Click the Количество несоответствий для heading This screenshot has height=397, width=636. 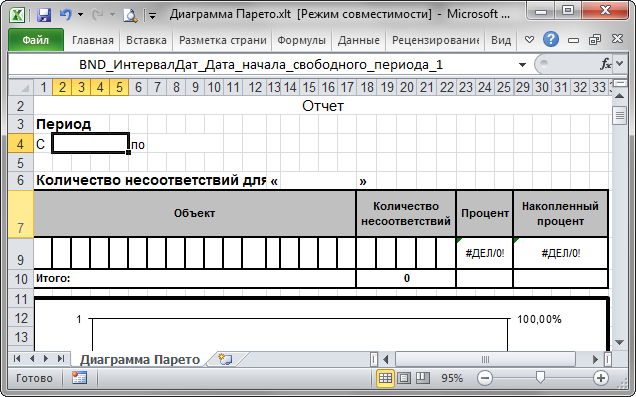(x=151, y=180)
